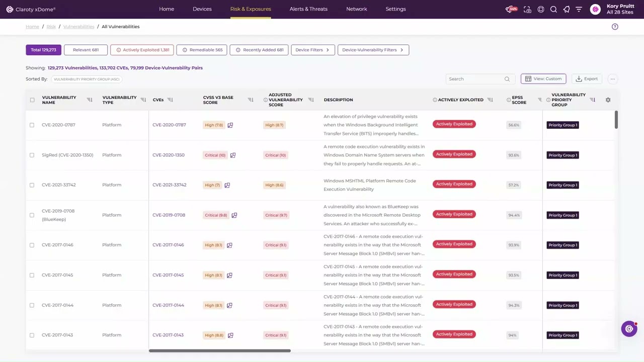Open the more options ellipsis next to Export
Viewport: 644px width, 362px height.
click(x=612, y=79)
